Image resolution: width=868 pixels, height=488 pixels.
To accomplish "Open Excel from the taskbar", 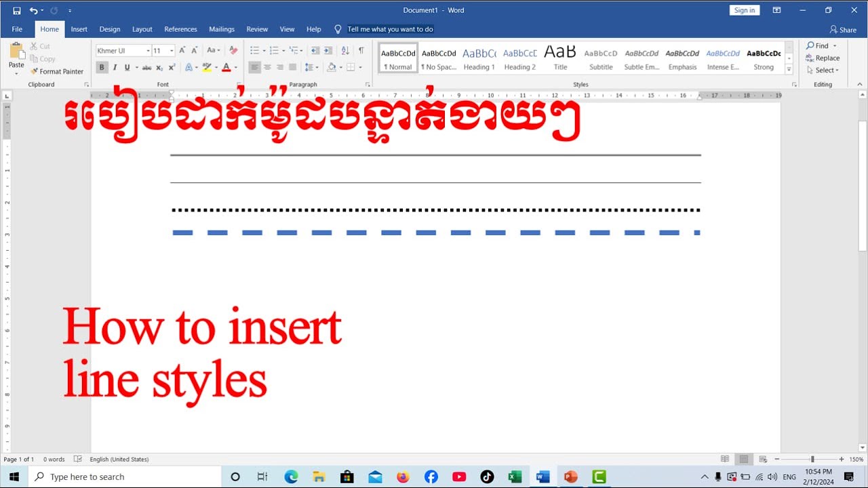I will [515, 476].
